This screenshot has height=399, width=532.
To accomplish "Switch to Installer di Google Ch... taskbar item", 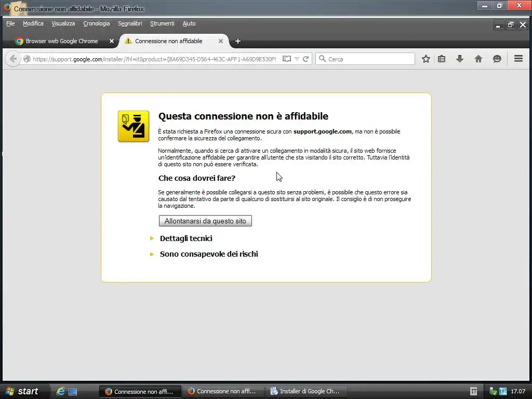I will [305, 391].
